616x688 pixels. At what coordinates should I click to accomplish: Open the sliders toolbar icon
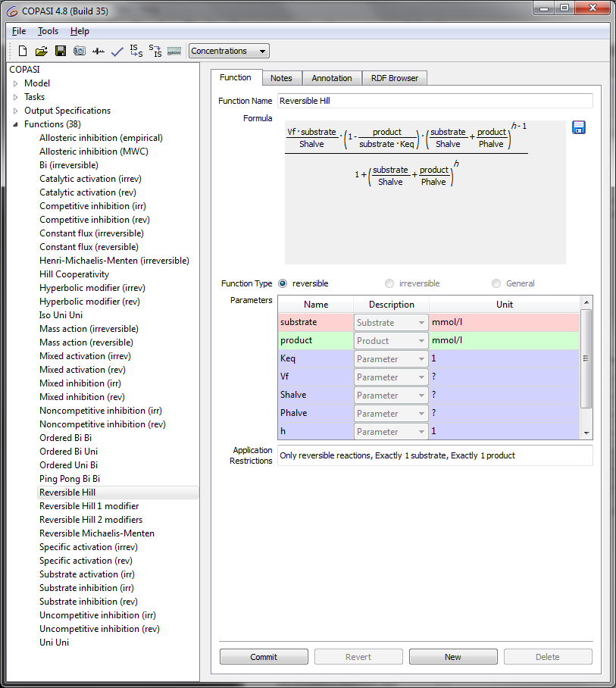coord(98,52)
